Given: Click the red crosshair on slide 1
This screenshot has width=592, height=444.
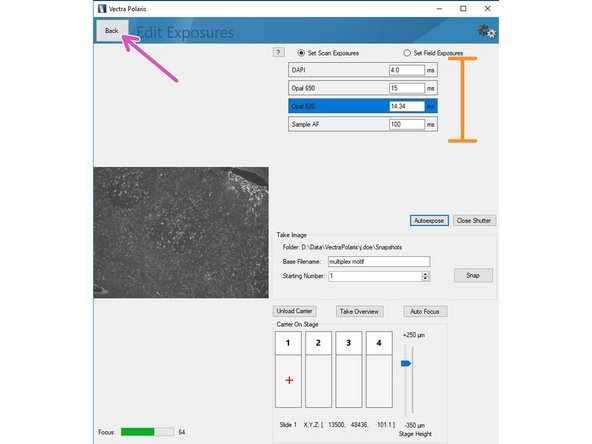Looking at the screenshot, I should coord(289,380).
